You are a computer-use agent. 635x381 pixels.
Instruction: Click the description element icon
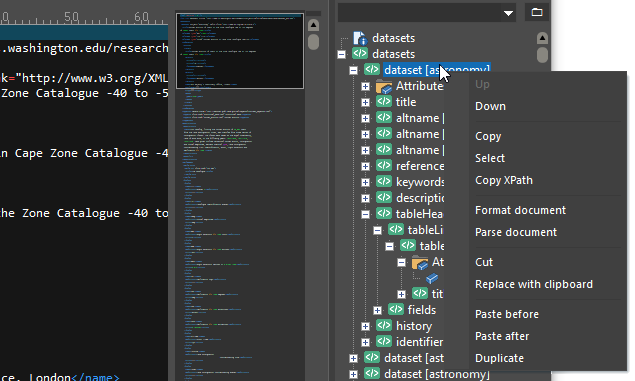384,198
